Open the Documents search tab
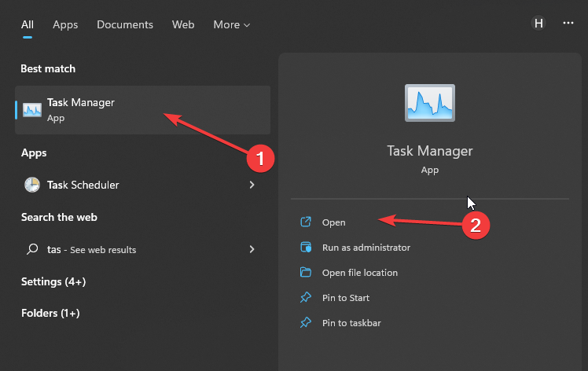 click(x=125, y=24)
